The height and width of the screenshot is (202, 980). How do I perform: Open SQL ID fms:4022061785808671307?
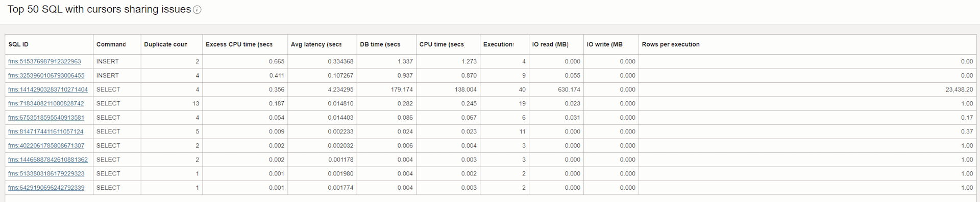point(46,146)
